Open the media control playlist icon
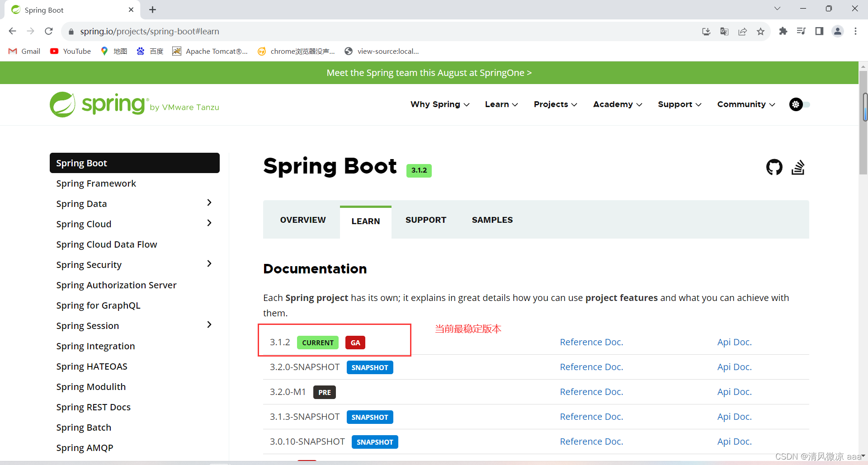The image size is (868, 465). point(801,31)
